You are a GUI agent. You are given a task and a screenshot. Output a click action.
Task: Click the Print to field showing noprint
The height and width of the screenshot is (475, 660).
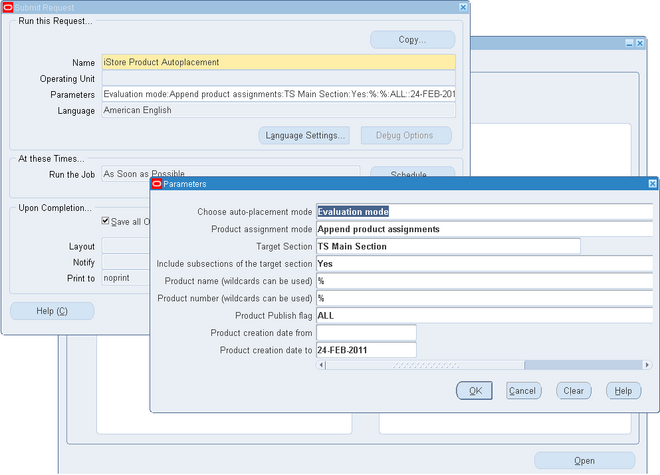[x=126, y=278]
